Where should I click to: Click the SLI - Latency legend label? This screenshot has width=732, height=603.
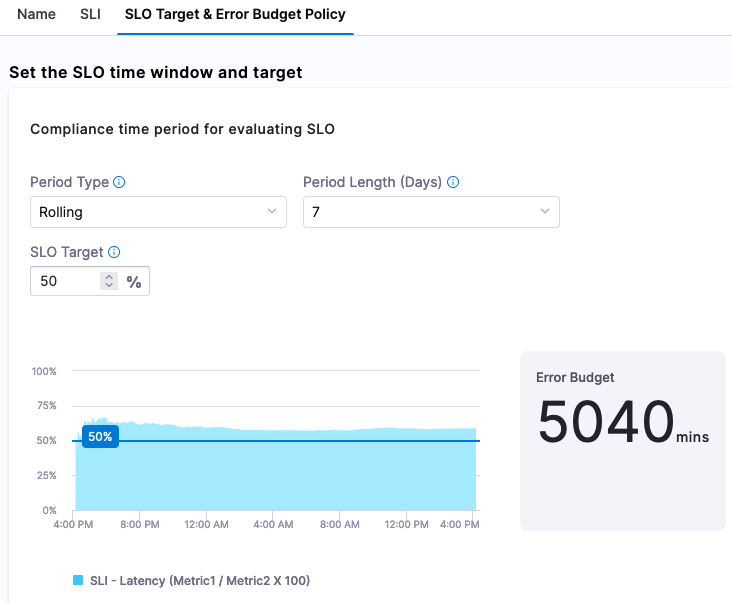pos(200,580)
